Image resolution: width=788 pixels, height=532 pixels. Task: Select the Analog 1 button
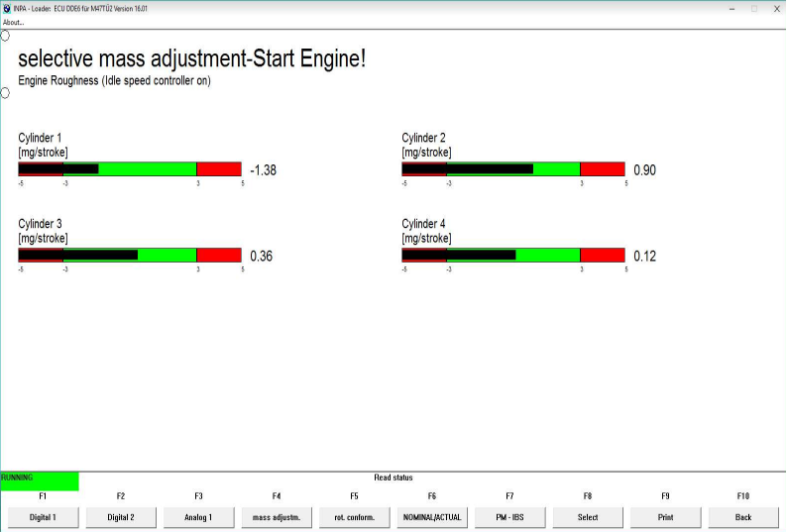pos(198,517)
